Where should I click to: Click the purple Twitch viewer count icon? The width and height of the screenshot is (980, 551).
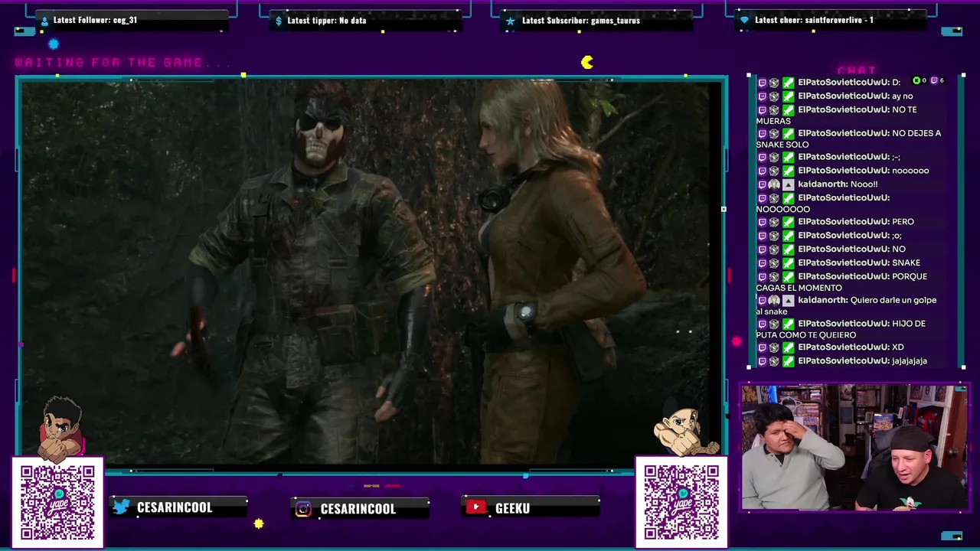934,80
